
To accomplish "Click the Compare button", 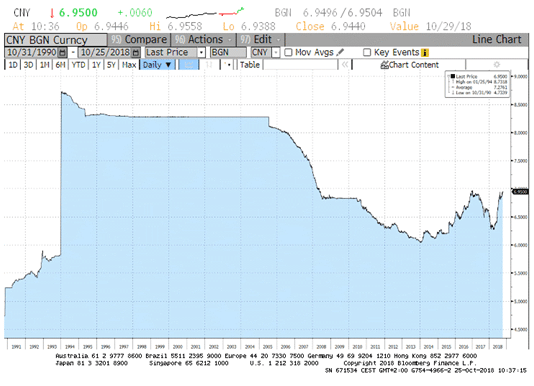I will pos(139,40).
